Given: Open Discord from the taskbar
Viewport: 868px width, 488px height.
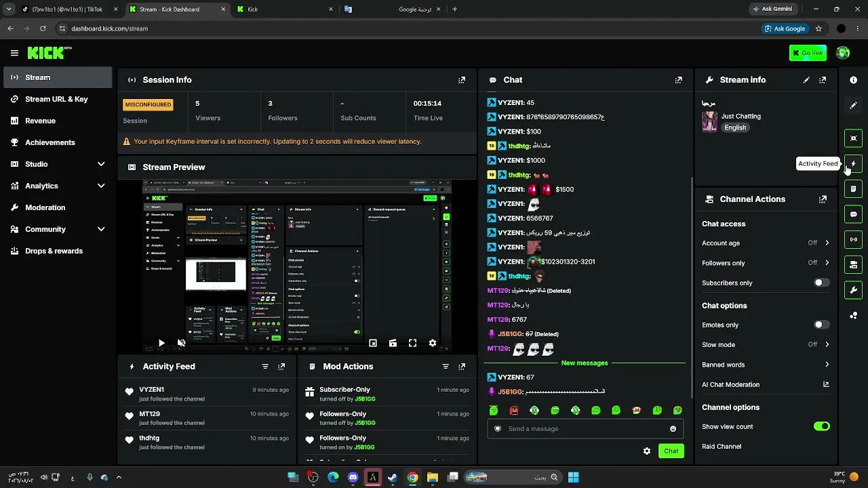Looking at the screenshot, I should pos(353,477).
